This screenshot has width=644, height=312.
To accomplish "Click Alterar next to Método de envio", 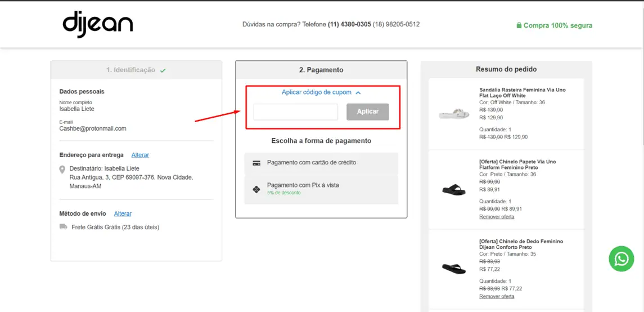I will pos(123,214).
